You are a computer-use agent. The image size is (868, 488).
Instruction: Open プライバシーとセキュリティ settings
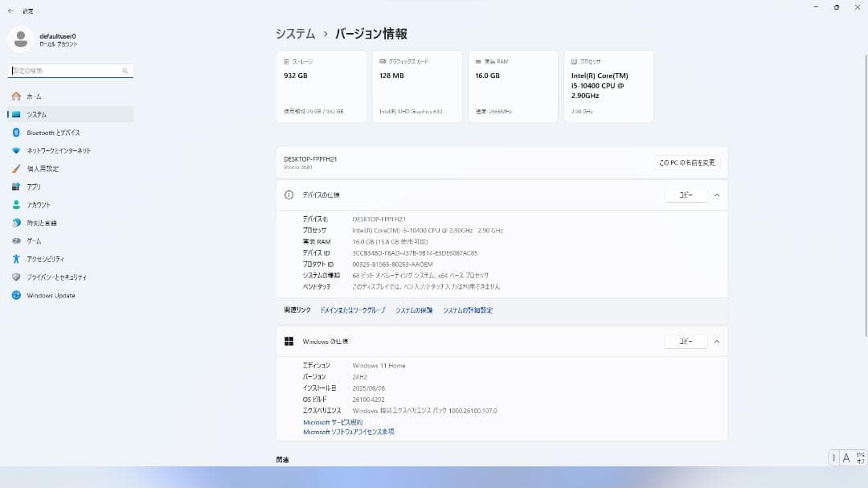56,277
